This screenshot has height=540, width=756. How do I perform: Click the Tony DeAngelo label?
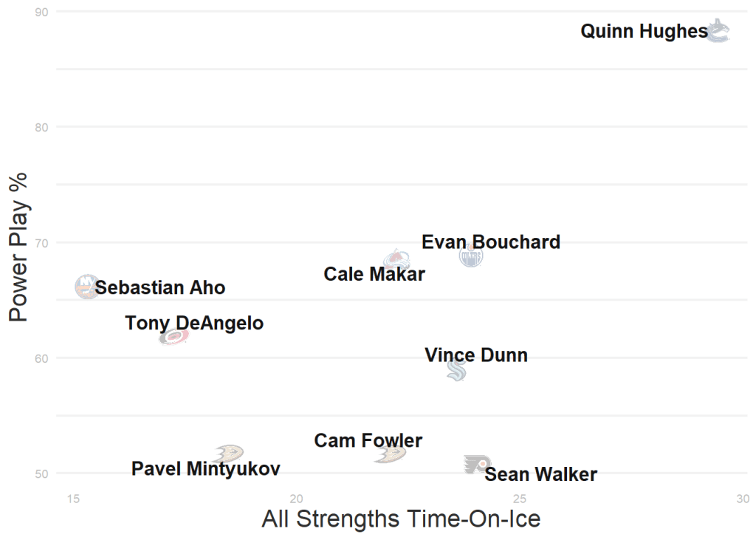click(194, 324)
